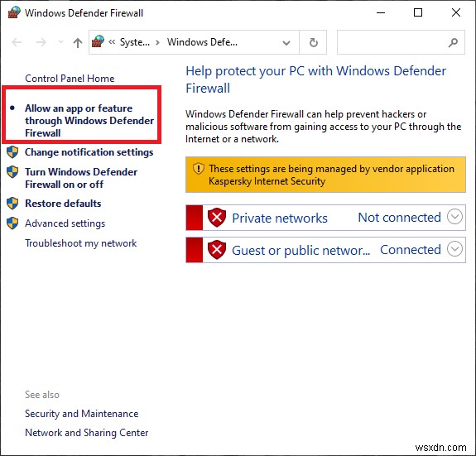Click the red shield icon on Private networks
Image resolution: width=476 pixels, height=456 pixels.
point(217,218)
